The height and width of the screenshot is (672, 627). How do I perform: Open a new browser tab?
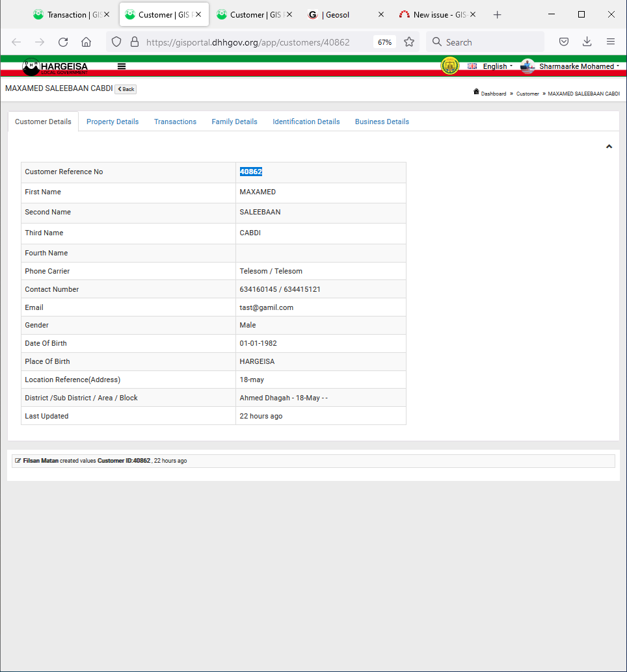tap(497, 15)
